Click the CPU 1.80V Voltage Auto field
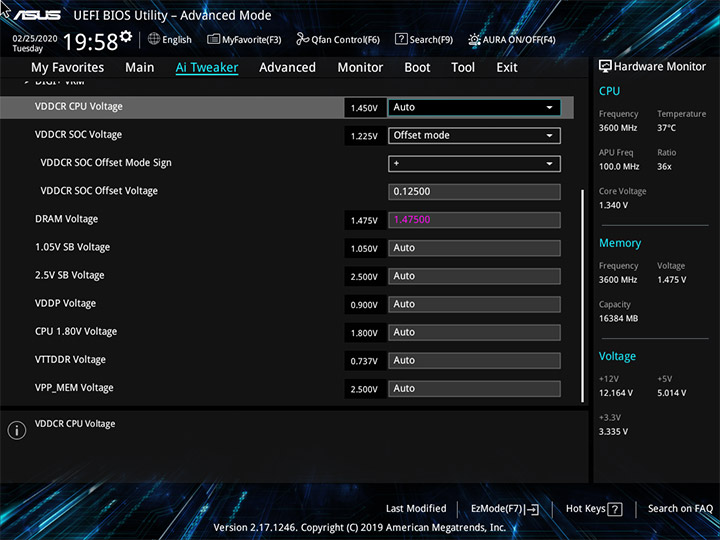720x540 pixels. (x=474, y=332)
